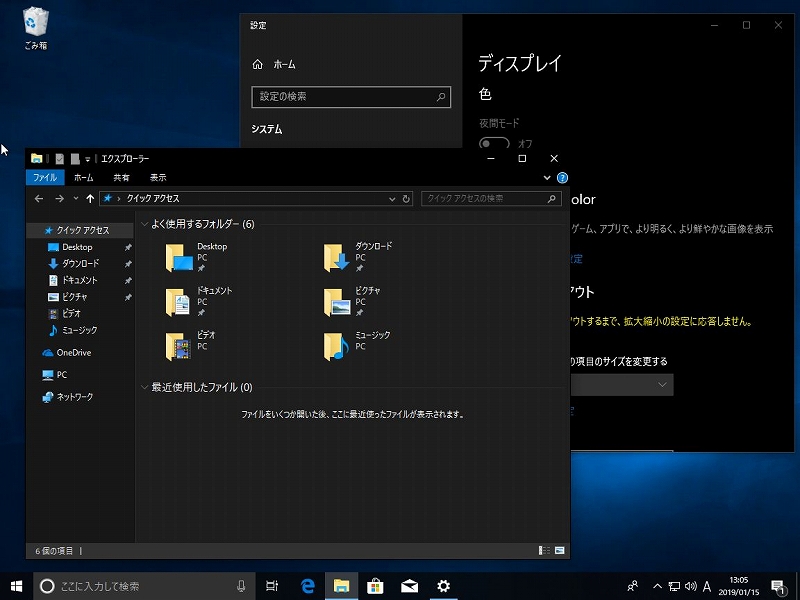Click ホーム in the Settings sidebar

284,64
